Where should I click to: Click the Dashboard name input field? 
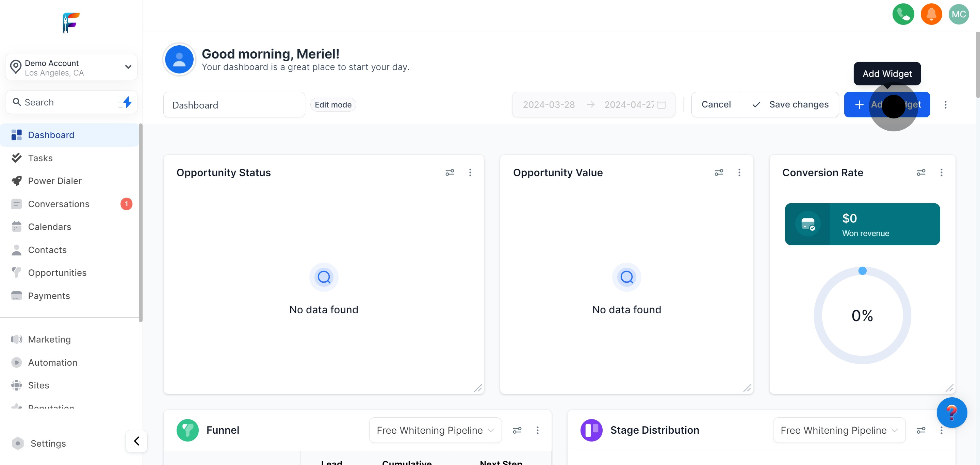(x=233, y=105)
